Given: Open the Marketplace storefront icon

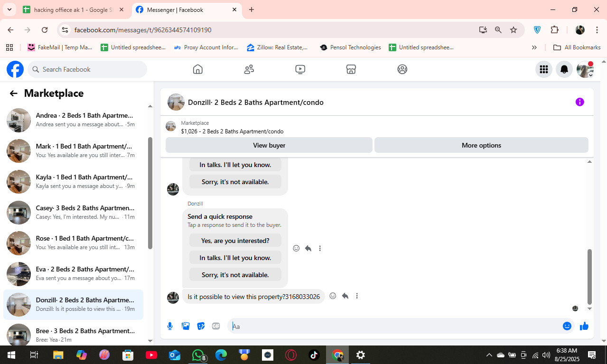Looking at the screenshot, I should tap(351, 69).
